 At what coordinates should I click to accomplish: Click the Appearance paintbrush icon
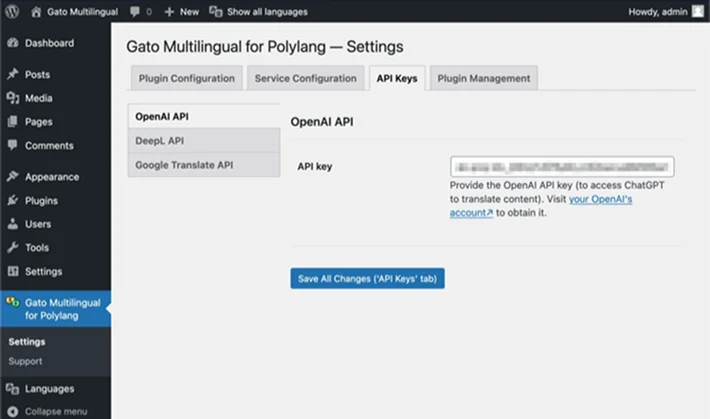(x=13, y=177)
